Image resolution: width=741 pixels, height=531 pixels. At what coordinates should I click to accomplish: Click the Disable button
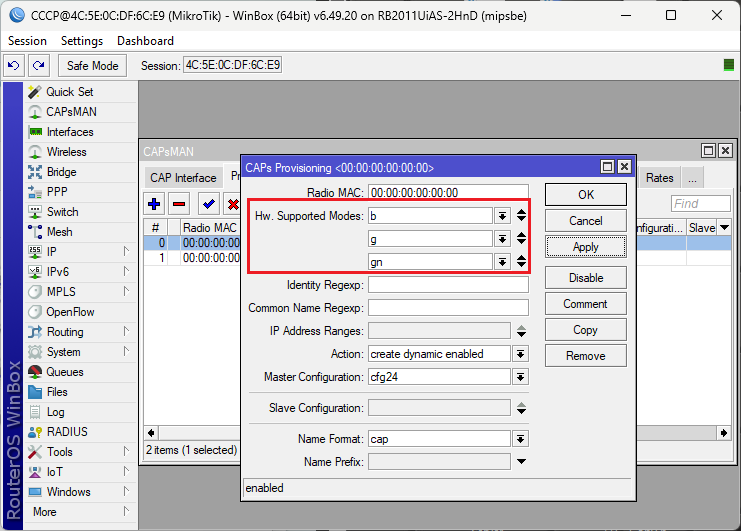(x=586, y=278)
